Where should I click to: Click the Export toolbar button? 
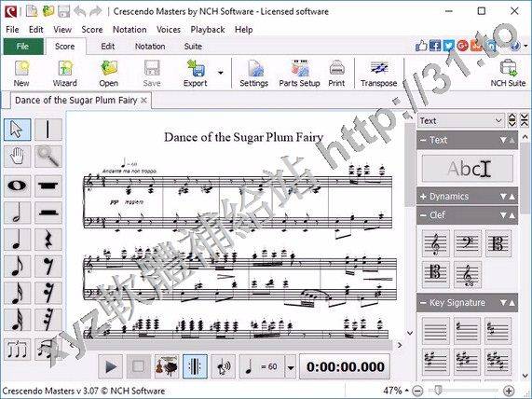[195, 74]
